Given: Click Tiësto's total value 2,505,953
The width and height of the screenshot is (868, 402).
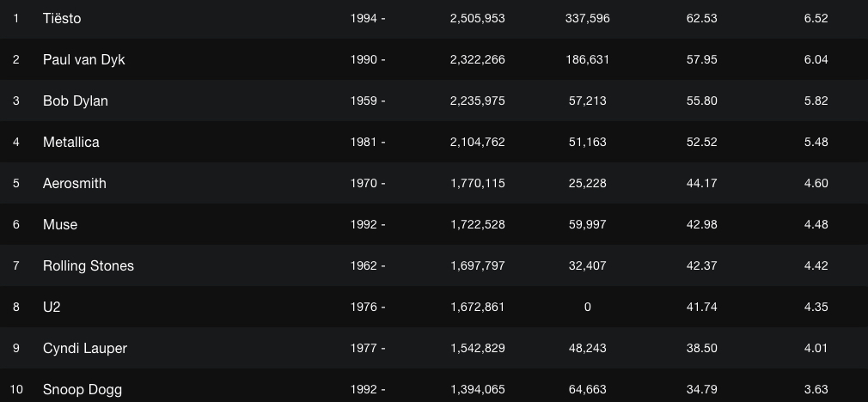Looking at the screenshot, I should [477, 18].
